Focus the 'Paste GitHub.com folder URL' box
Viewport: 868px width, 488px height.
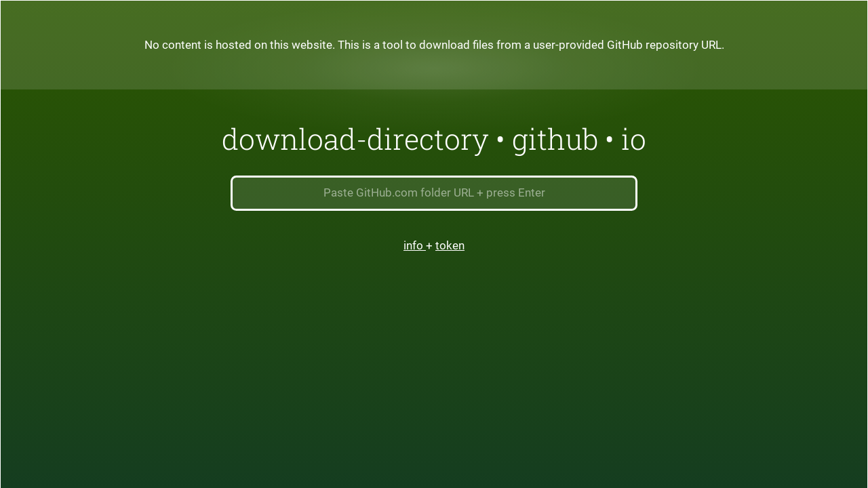click(434, 193)
